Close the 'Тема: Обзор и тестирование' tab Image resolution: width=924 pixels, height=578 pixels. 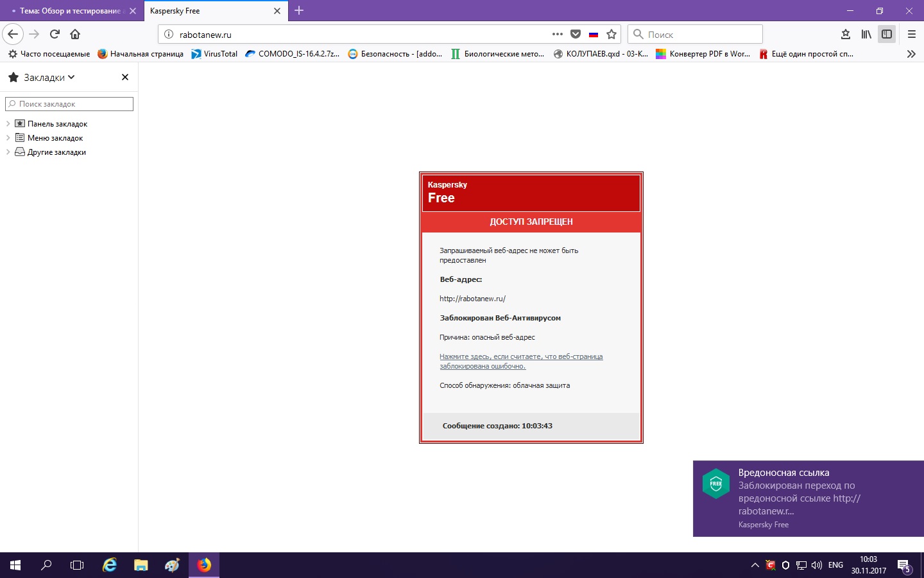coord(133,11)
